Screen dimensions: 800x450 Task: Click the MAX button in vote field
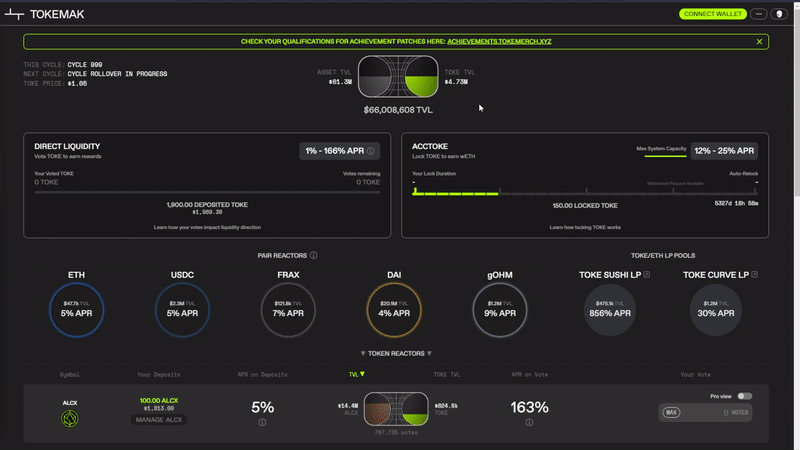[x=671, y=412]
